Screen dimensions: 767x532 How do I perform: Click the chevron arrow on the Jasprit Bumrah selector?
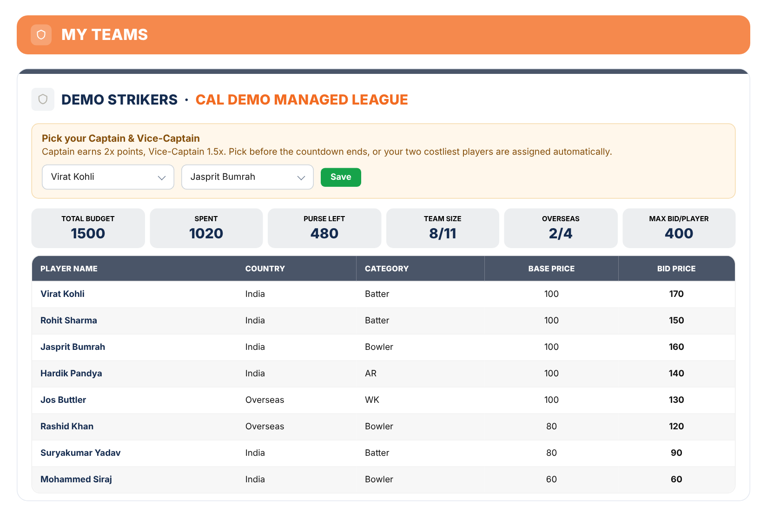point(301,177)
